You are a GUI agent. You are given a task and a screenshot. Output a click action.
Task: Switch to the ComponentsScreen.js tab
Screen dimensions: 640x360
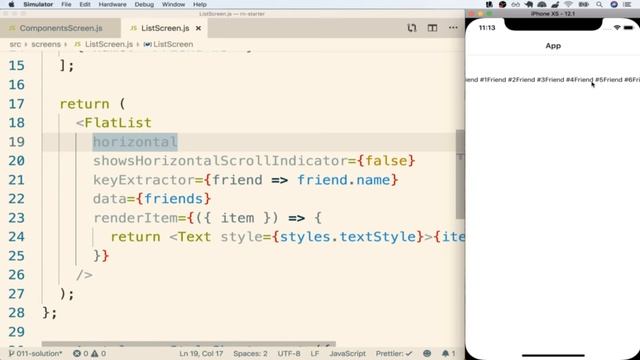pyautogui.click(x=60, y=28)
